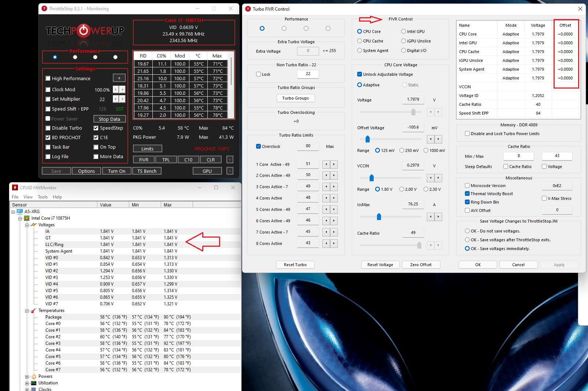The image size is (588, 391).
Task: Enable Disable Turbo checkbox
Action: click(x=48, y=128)
